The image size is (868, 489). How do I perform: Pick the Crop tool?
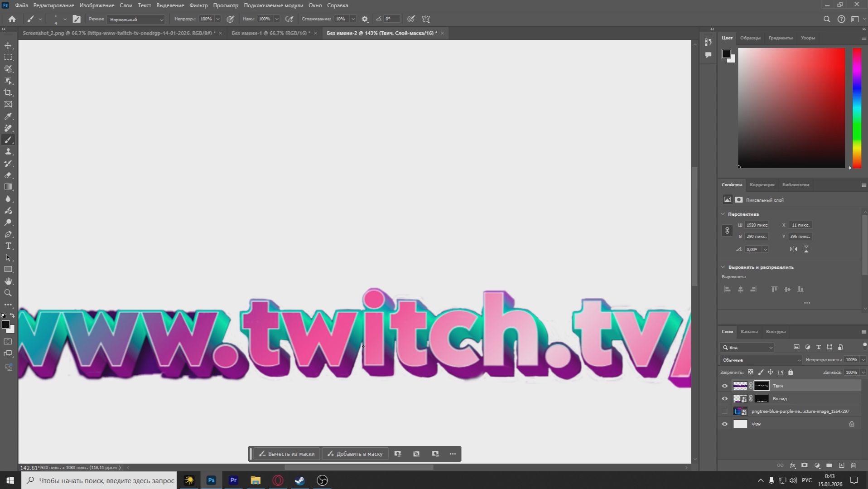coord(8,92)
